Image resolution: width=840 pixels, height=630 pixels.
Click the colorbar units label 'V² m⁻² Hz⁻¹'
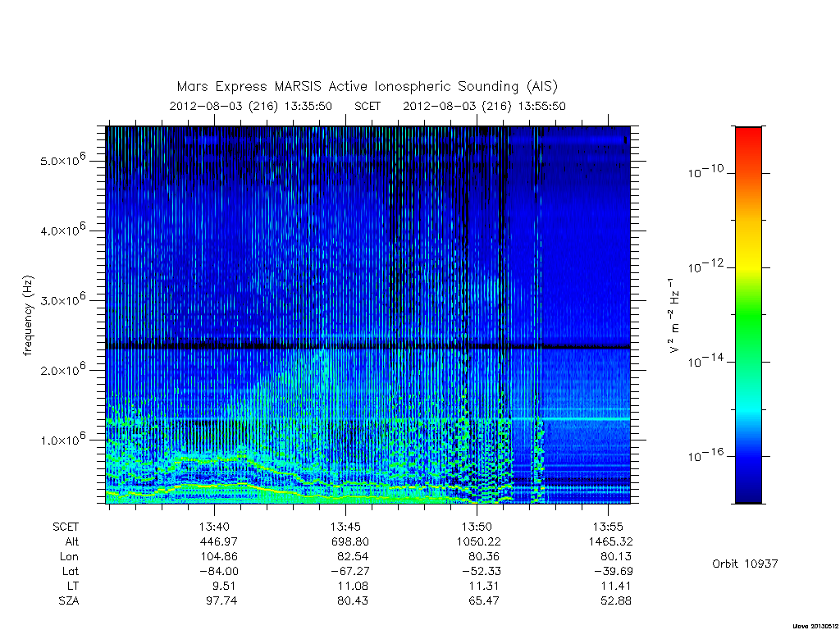[674, 316]
